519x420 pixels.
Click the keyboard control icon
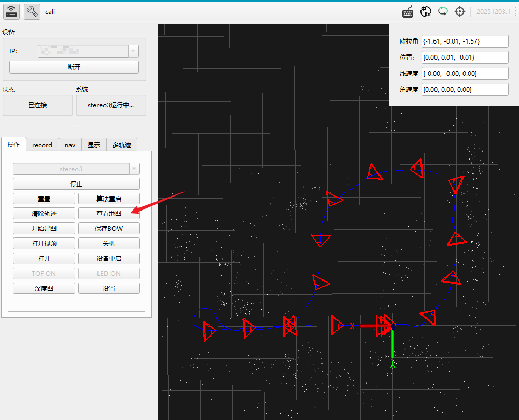(x=408, y=12)
